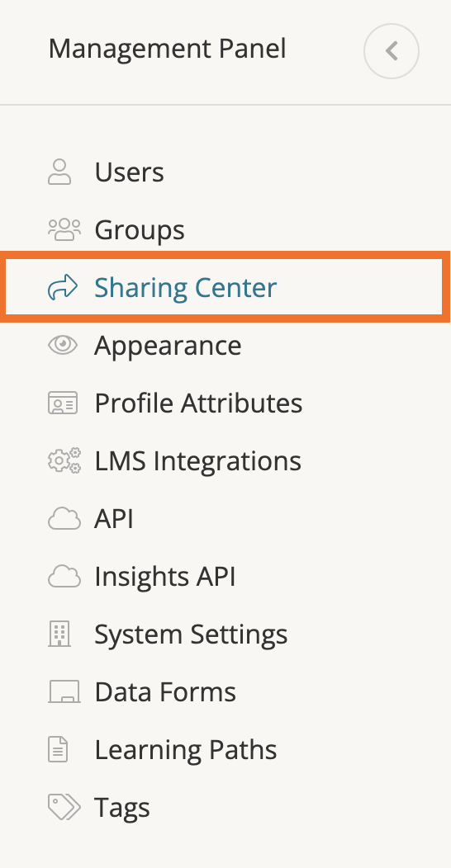
Task: Click the Tags label icon
Action: coord(64,807)
